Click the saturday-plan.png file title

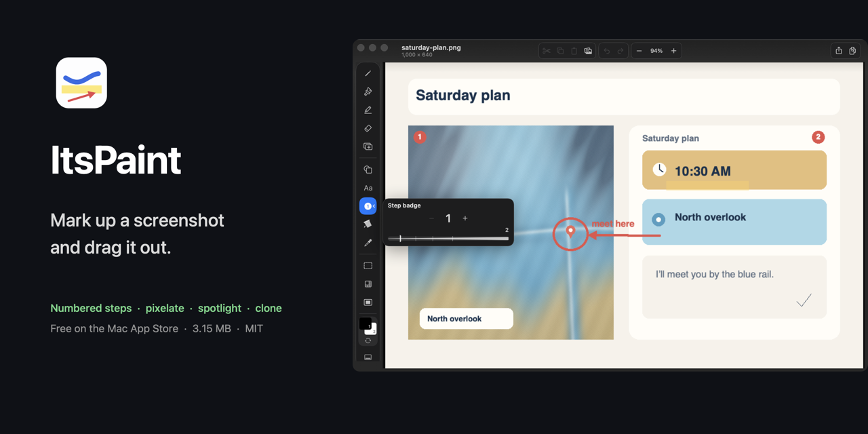tap(431, 47)
